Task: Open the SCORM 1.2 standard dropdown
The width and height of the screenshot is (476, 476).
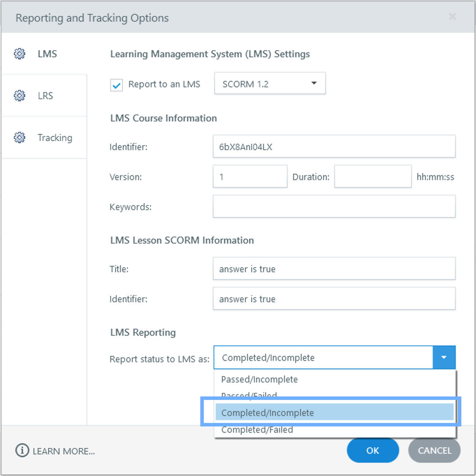Action: tap(270, 84)
